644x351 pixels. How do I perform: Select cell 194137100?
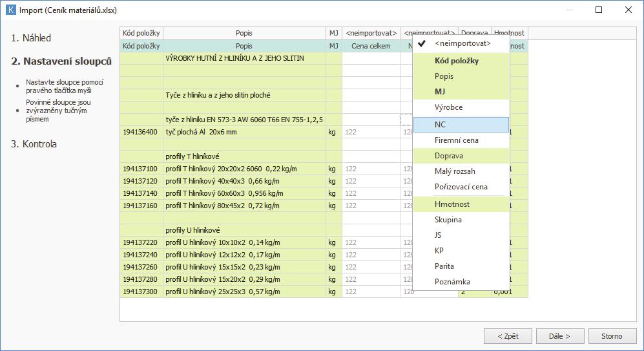tap(141, 169)
